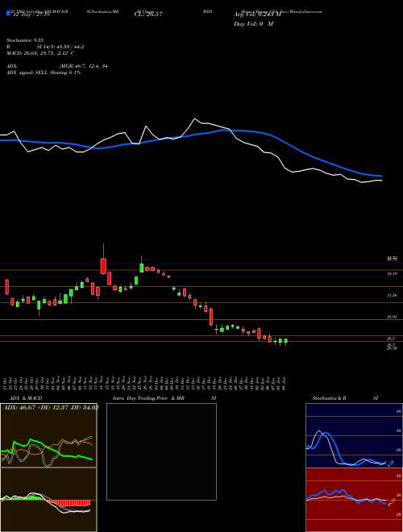Open the blue Stochastics chart panel

tap(354, 435)
